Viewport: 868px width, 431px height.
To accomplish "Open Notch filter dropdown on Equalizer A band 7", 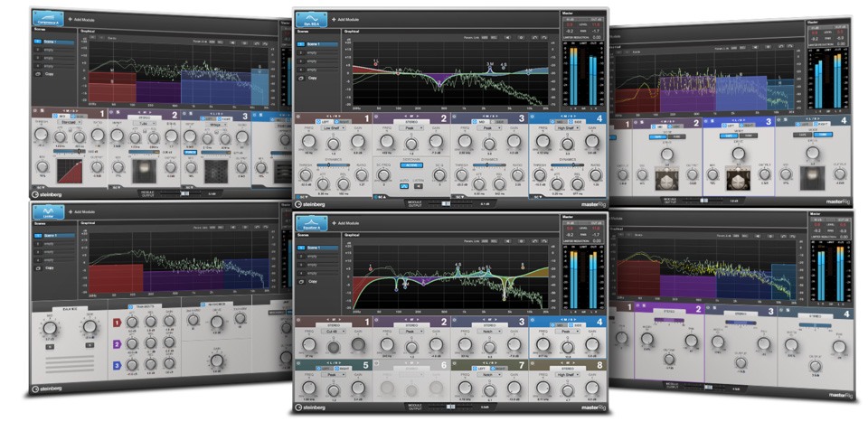I will pyautogui.click(x=489, y=375).
